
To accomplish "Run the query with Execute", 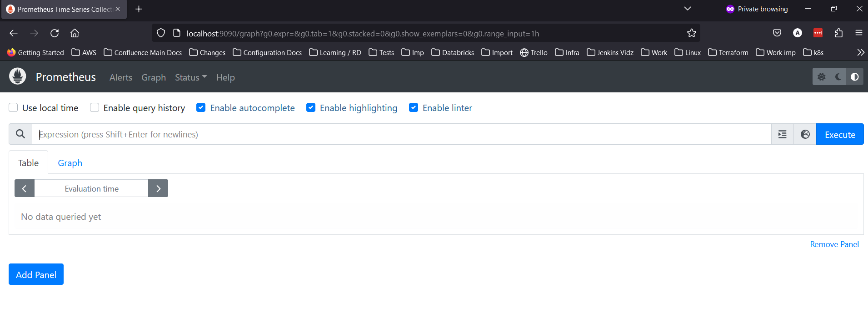I will pyautogui.click(x=840, y=134).
